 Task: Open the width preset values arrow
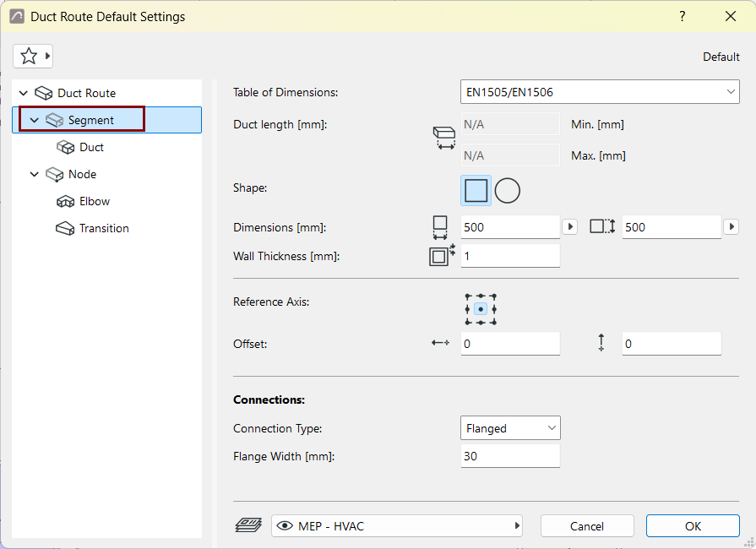tap(570, 226)
